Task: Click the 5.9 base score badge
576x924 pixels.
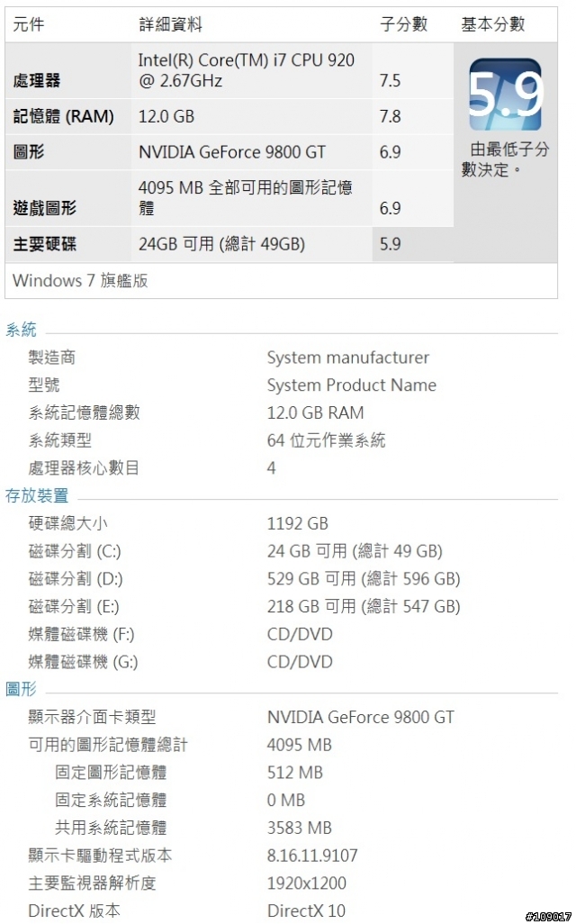Action: click(505, 95)
